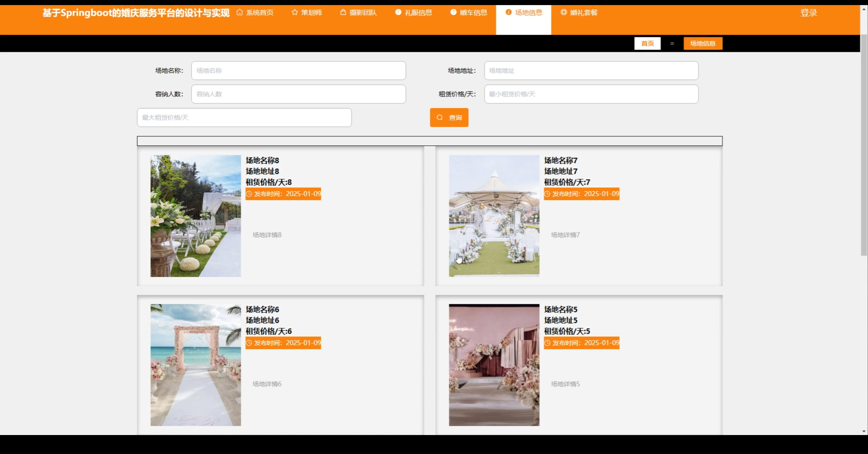Click the 容纳人数 input field
The height and width of the screenshot is (454, 868).
pyautogui.click(x=298, y=94)
